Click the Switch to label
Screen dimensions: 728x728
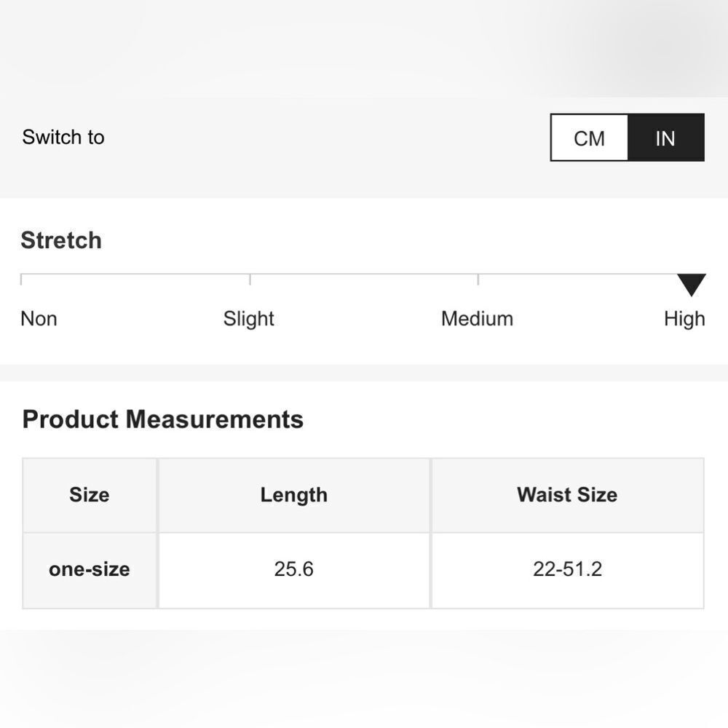click(x=63, y=138)
